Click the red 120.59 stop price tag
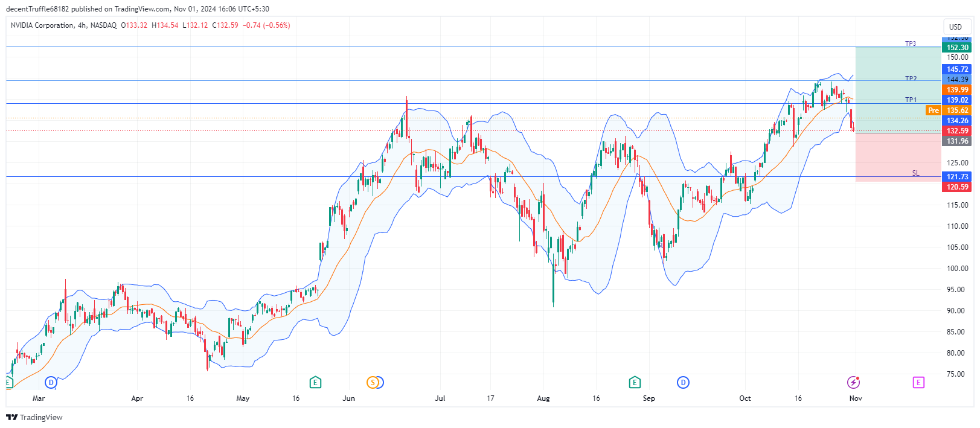The image size is (980, 428). (x=957, y=187)
